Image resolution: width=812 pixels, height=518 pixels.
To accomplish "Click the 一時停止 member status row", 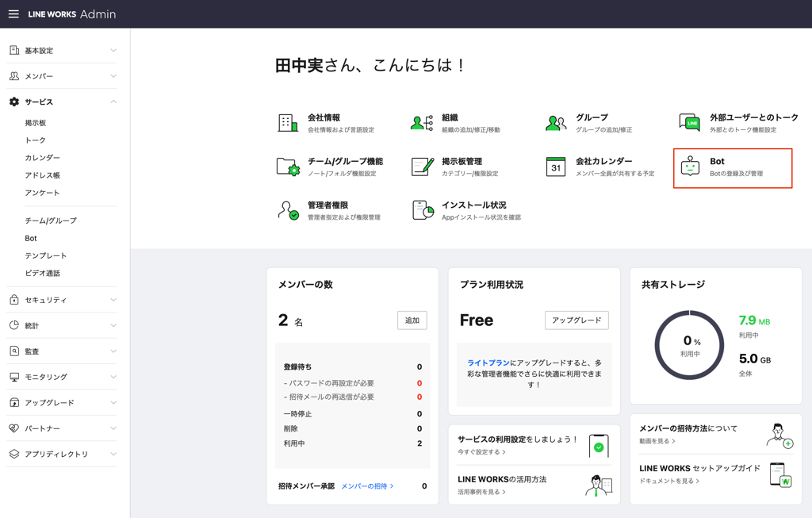I will [x=353, y=414].
